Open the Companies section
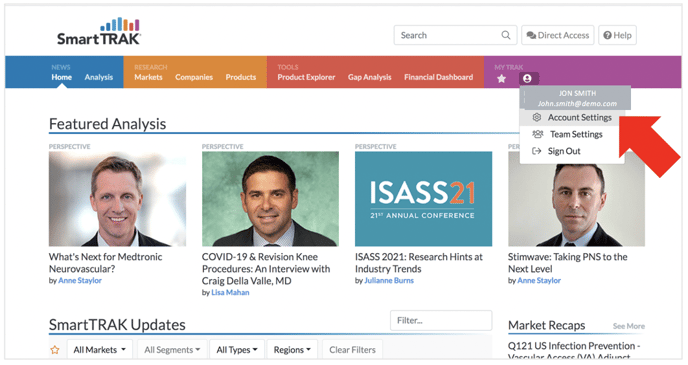This screenshot has width=688, height=365. [194, 77]
